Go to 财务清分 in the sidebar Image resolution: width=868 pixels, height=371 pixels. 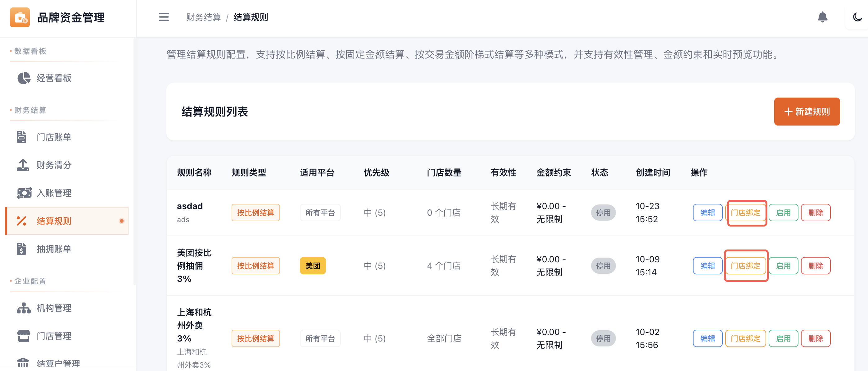point(54,165)
